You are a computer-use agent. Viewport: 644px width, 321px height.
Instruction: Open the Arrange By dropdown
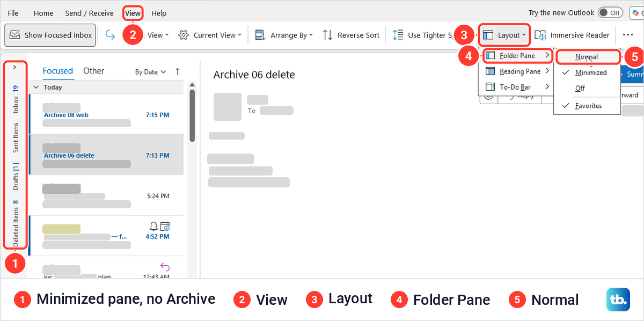284,35
